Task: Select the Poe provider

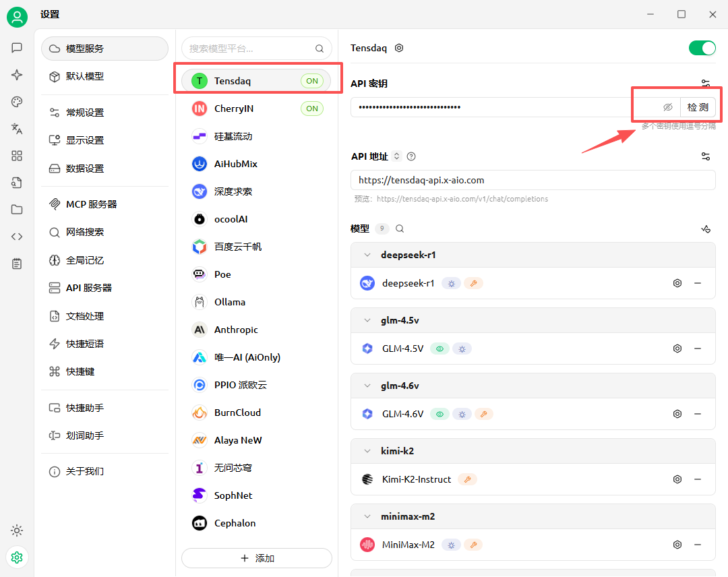Action: pos(257,274)
